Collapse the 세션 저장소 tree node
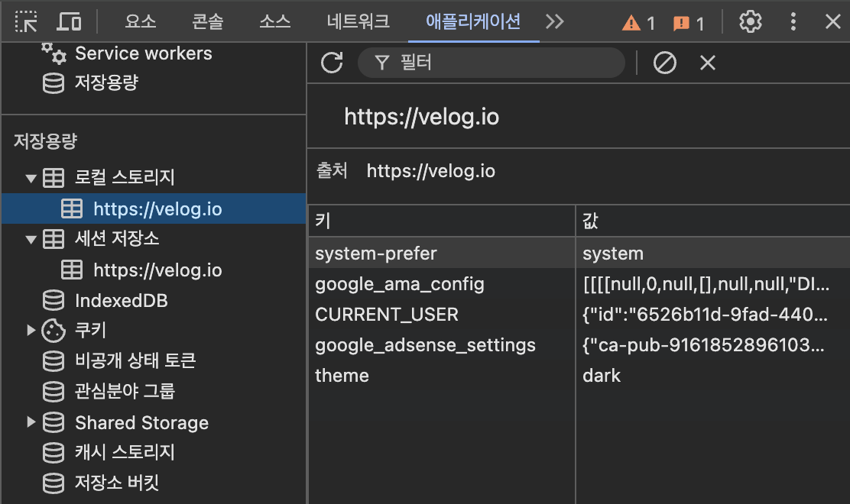This screenshot has width=850, height=504. point(31,239)
